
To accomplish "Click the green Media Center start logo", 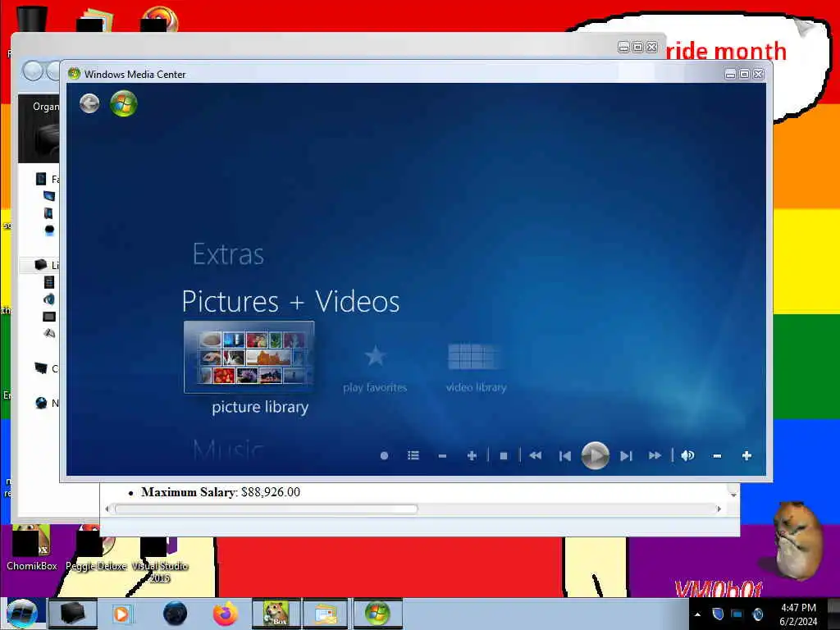I will pyautogui.click(x=124, y=103).
